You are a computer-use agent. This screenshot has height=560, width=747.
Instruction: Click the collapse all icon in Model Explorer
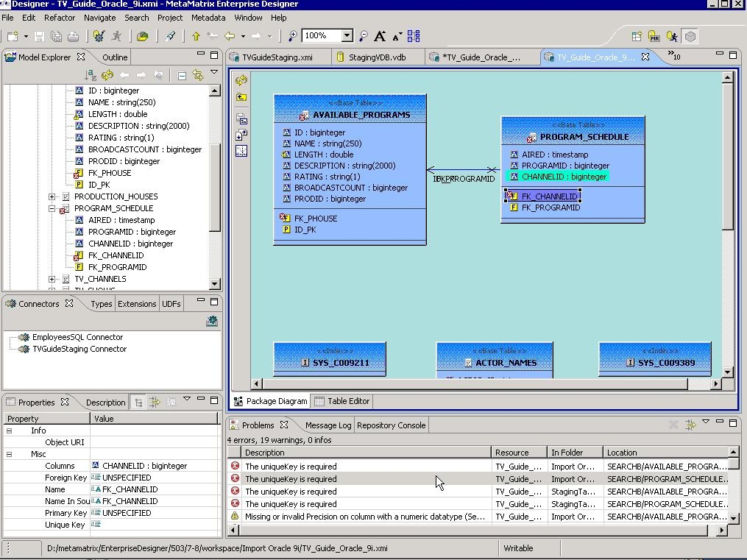[182, 75]
